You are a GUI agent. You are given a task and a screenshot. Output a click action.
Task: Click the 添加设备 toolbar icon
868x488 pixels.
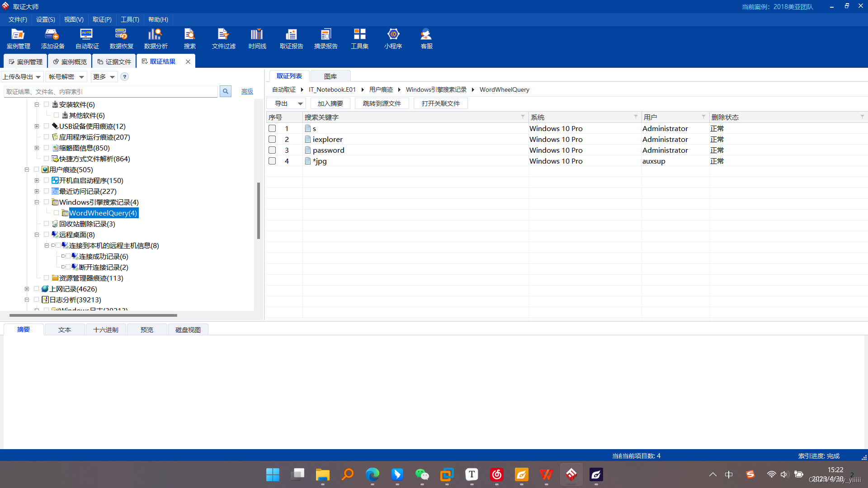point(52,38)
